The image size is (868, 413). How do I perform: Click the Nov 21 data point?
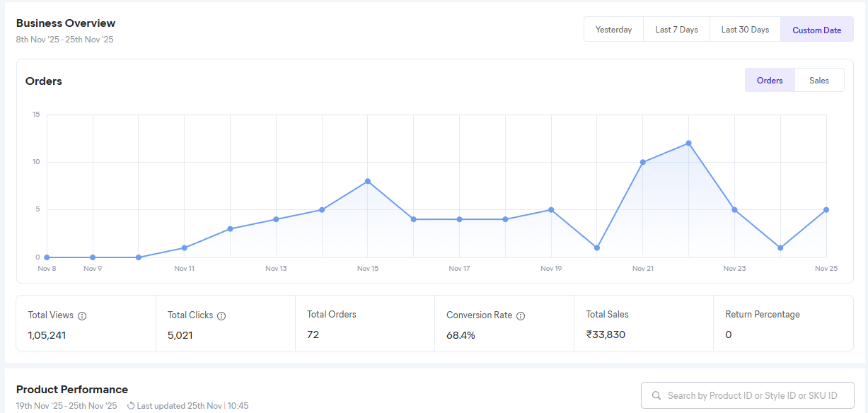pyautogui.click(x=643, y=163)
